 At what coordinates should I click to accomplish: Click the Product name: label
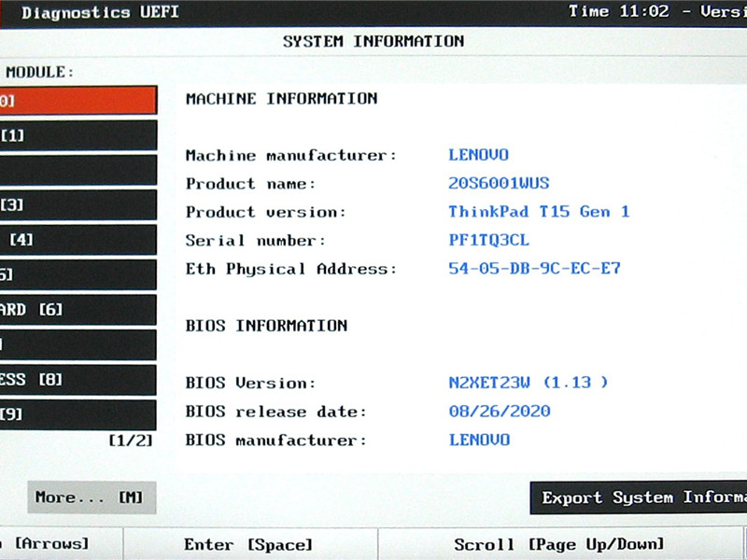tap(250, 184)
